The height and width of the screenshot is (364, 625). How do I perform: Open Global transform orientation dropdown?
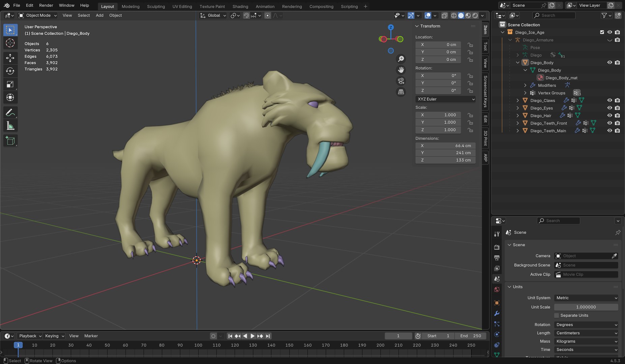(x=213, y=16)
